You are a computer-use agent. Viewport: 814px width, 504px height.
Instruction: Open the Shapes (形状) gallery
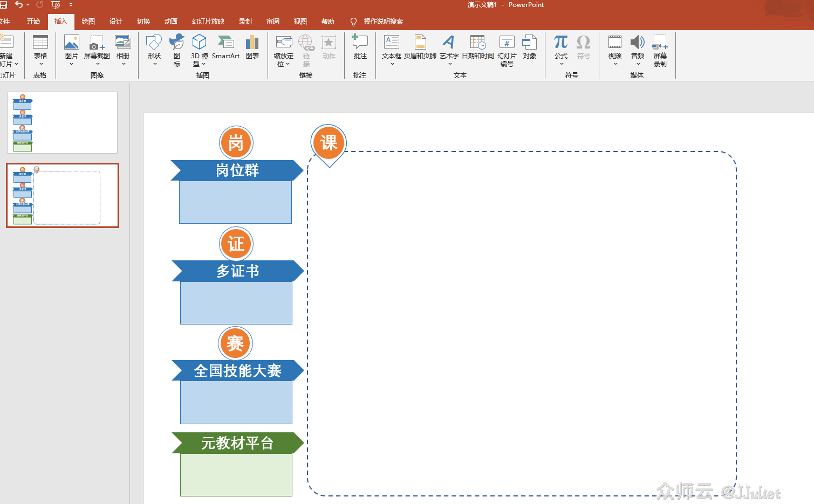tap(154, 50)
